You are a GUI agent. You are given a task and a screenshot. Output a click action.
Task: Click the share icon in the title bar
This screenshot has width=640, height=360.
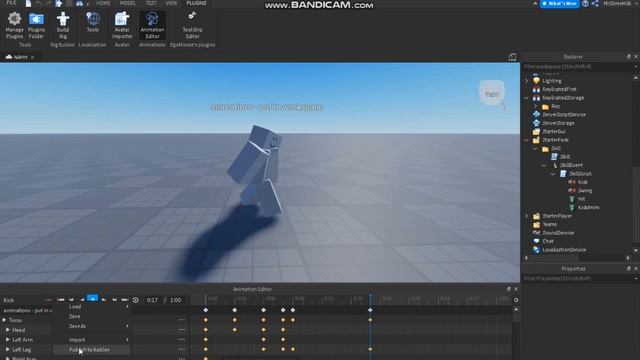pyautogui.click(x=595, y=3)
